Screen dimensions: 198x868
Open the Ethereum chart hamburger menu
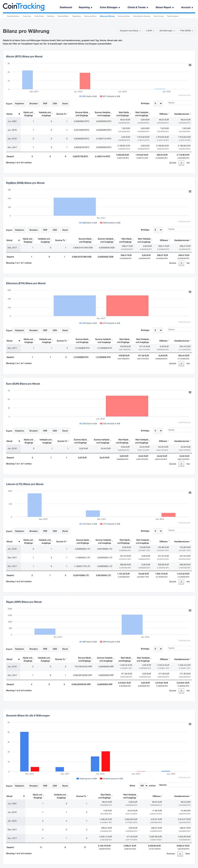click(190, 292)
